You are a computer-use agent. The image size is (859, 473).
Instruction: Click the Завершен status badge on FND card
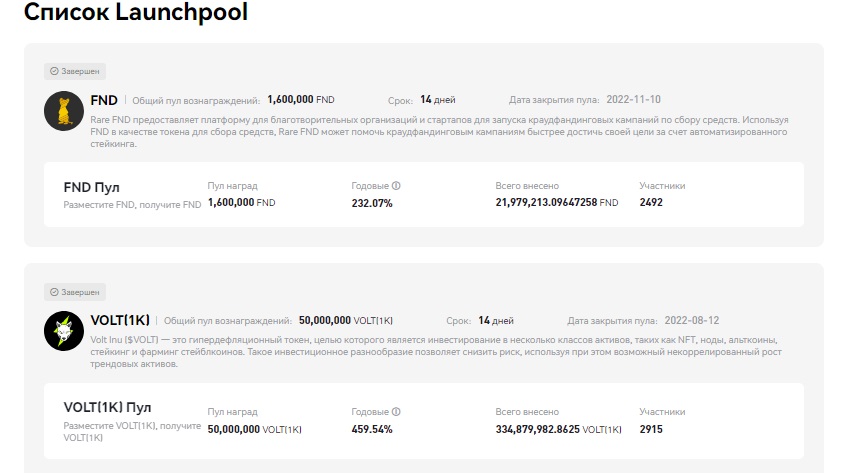(75, 72)
